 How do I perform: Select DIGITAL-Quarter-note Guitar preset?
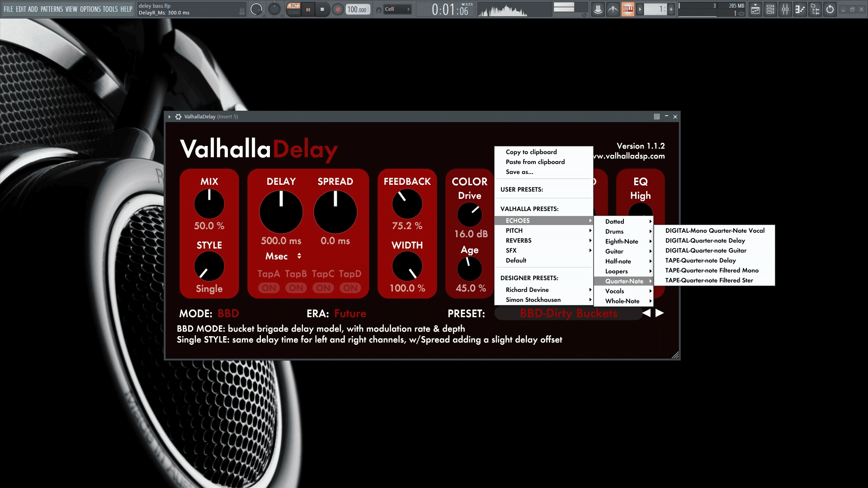pyautogui.click(x=714, y=250)
